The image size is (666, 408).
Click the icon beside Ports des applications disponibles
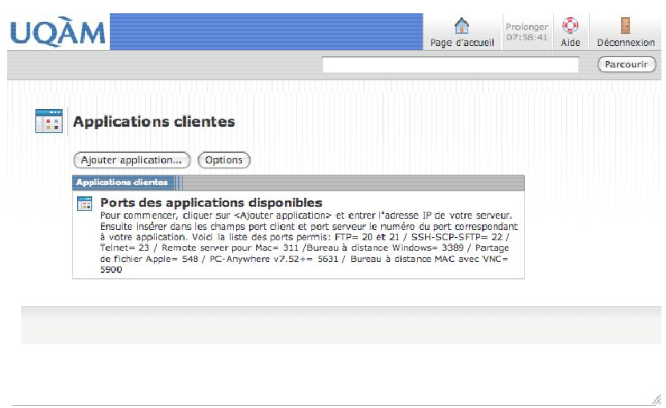pos(85,203)
